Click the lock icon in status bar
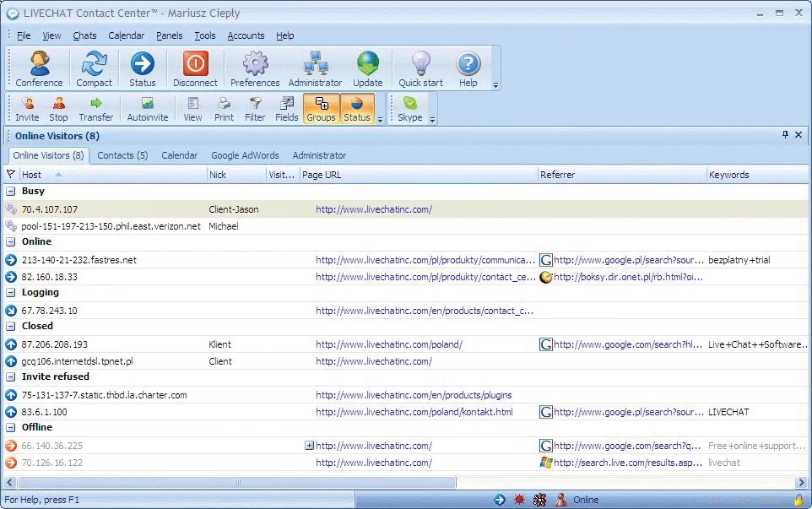This screenshot has height=509, width=812. coord(799,500)
